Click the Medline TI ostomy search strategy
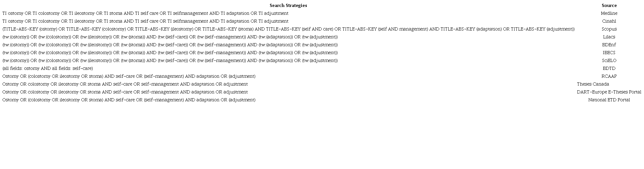This screenshot has width=644, height=169. click(145, 13)
